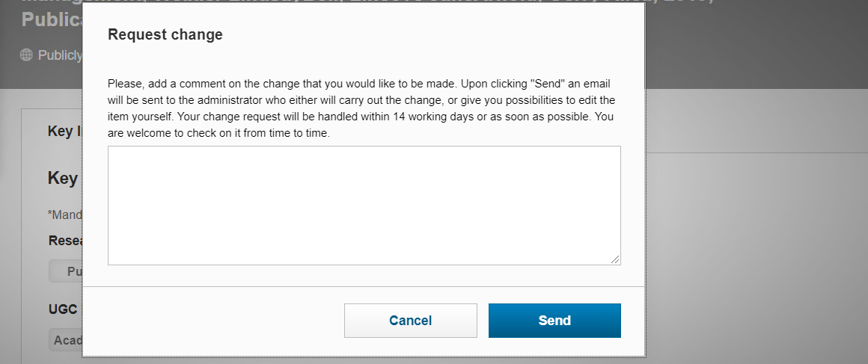Click the instruction paragraph in the dialog
This screenshot has width=868, height=364.
coord(364,108)
